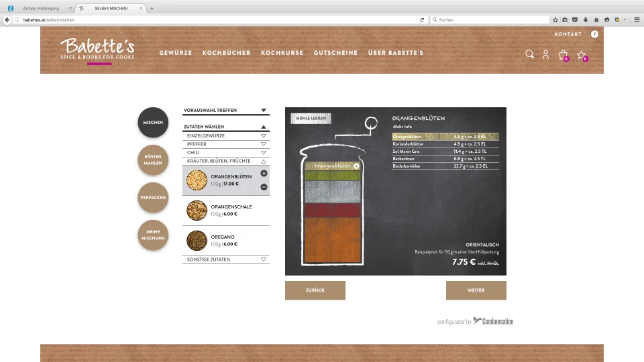Select the Orangenblüten thumbnail image
The width and height of the screenshot is (644, 362).
click(197, 180)
